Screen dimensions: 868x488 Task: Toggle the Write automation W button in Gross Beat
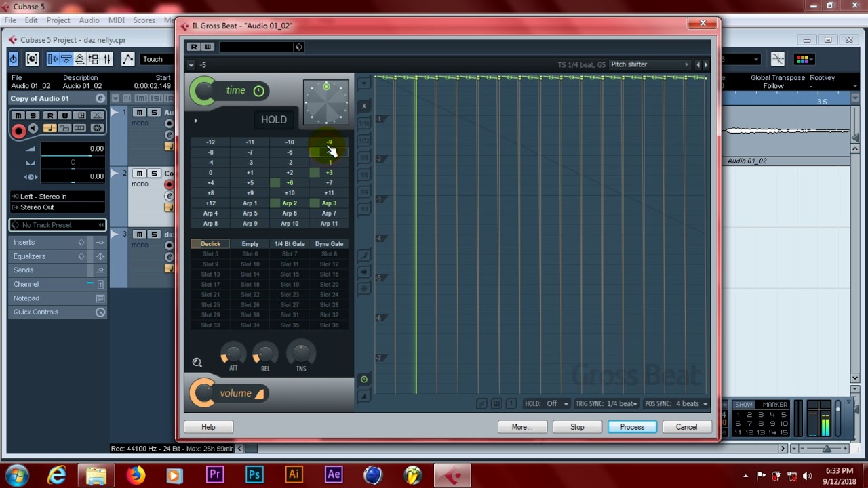[208, 47]
